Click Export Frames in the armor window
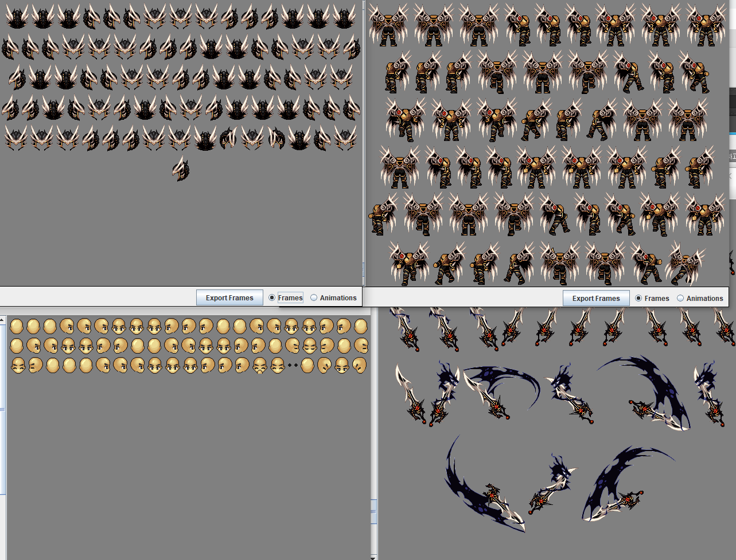 (x=596, y=298)
